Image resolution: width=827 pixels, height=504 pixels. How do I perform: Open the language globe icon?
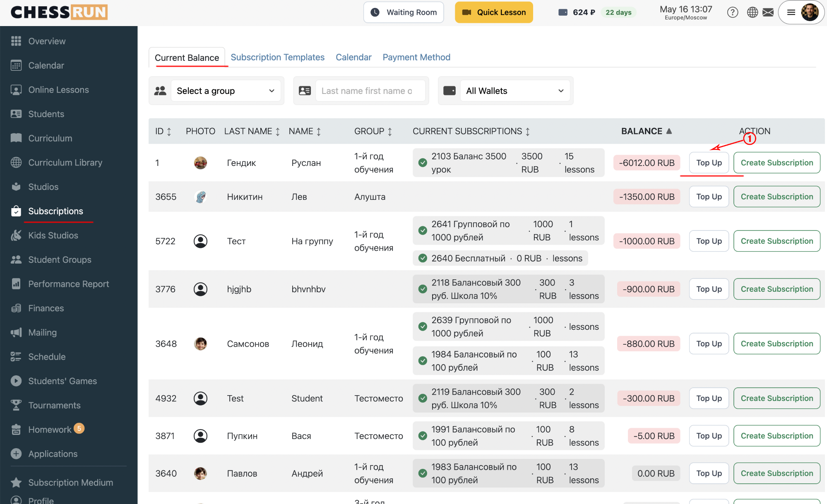(752, 12)
